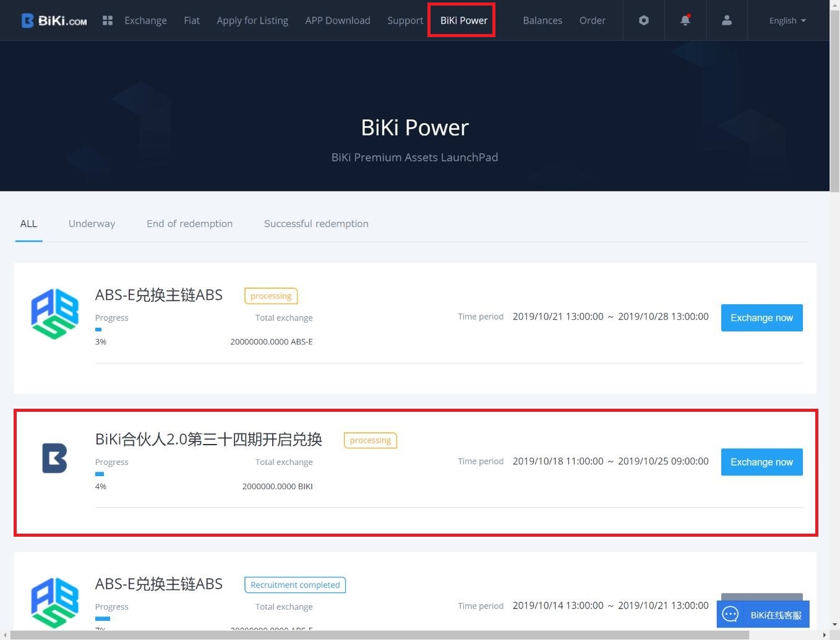
Task: Click progress bar of the Recruitment completed ABS-E
Action: click(x=103, y=618)
